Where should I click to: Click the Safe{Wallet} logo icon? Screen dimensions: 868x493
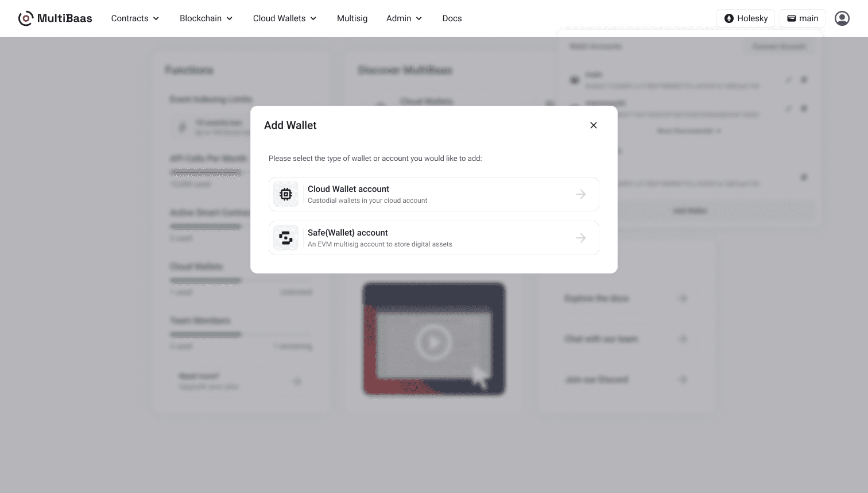click(x=286, y=238)
